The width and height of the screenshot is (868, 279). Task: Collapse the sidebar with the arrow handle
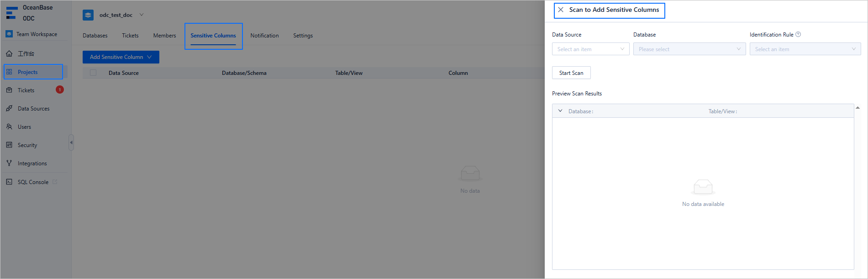(71, 142)
